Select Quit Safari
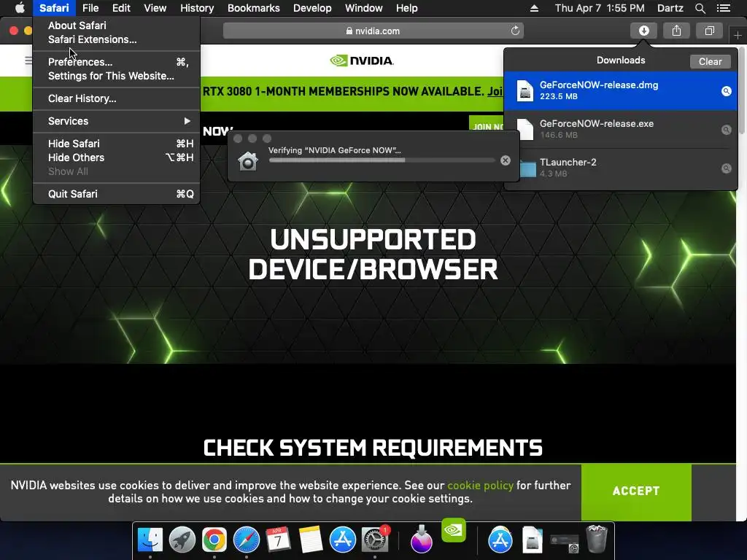 116,194
